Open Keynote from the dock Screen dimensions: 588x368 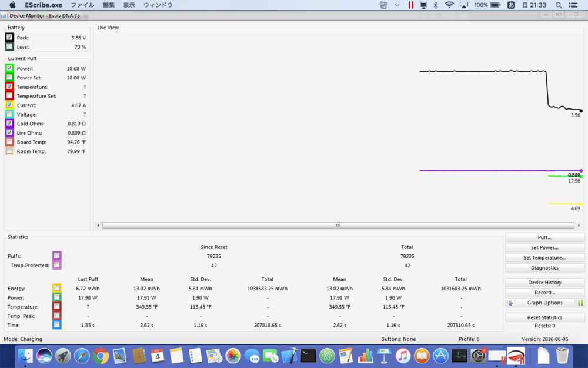tap(384, 355)
